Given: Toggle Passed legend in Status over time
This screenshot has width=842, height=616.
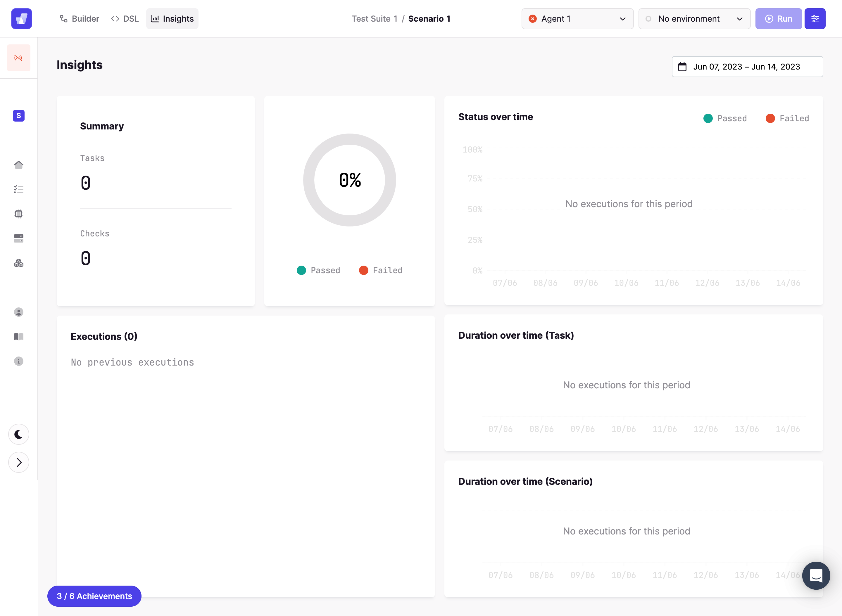Looking at the screenshot, I should (x=725, y=119).
